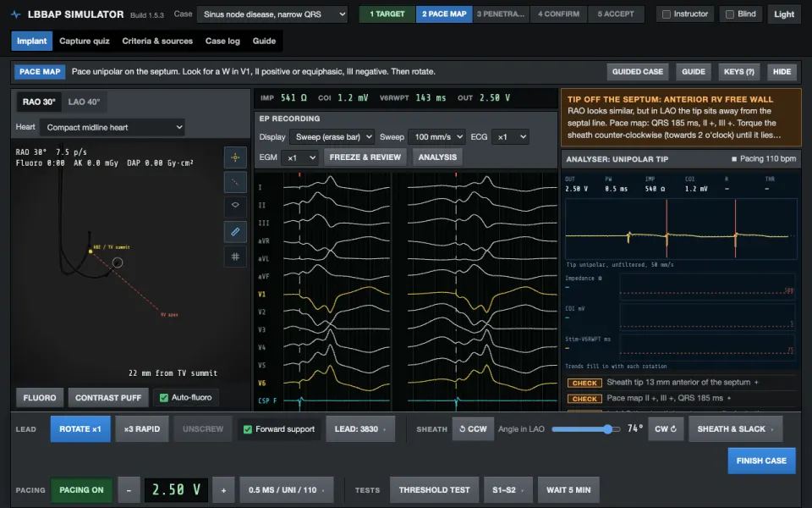Open the 0.5 MS / UNI / 110 pacing settings

(287, 490)
